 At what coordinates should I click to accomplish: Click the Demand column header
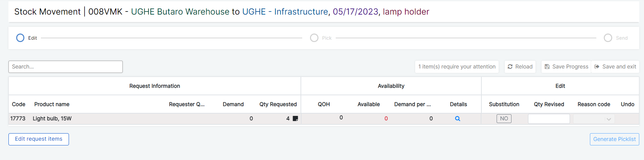(x=233, y=104)
